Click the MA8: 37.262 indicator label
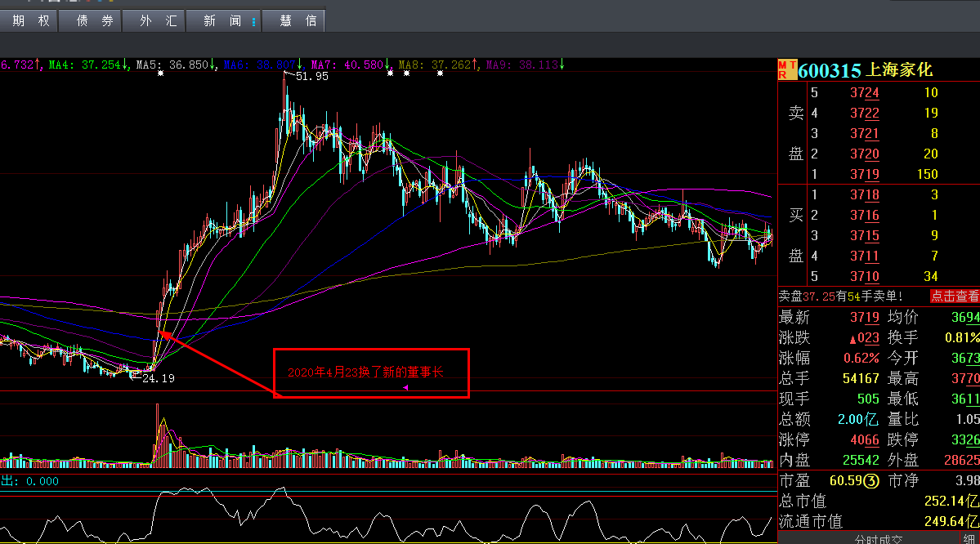The width and height of the screenshot is (980, 544). click(x=438, y=65)
